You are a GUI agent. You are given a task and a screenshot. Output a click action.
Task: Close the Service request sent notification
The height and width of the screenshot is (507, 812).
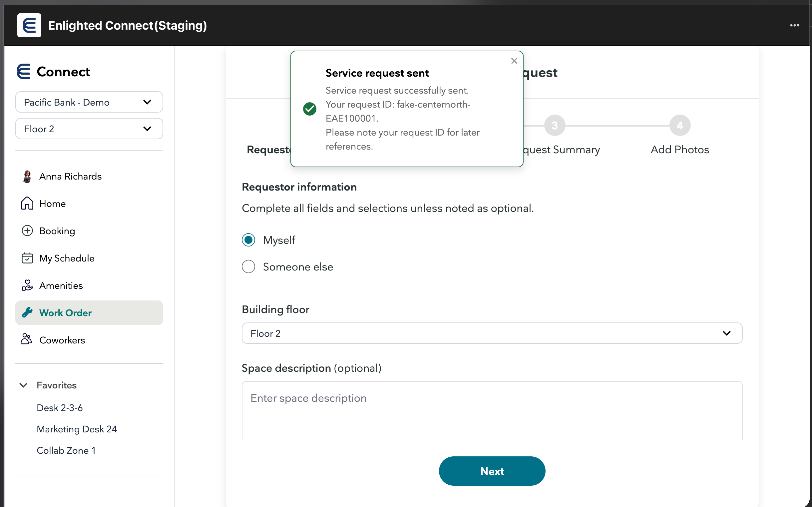click(514, 61)
